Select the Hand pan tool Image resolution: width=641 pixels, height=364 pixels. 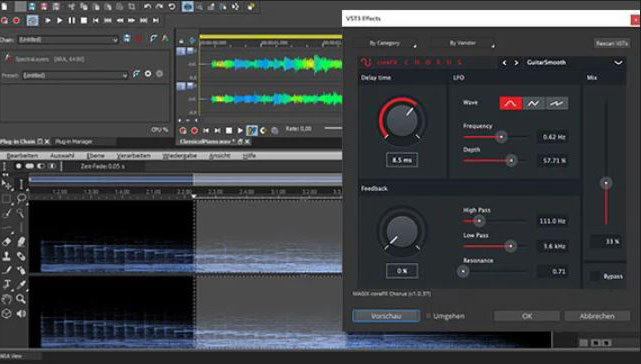coord(6,299)
